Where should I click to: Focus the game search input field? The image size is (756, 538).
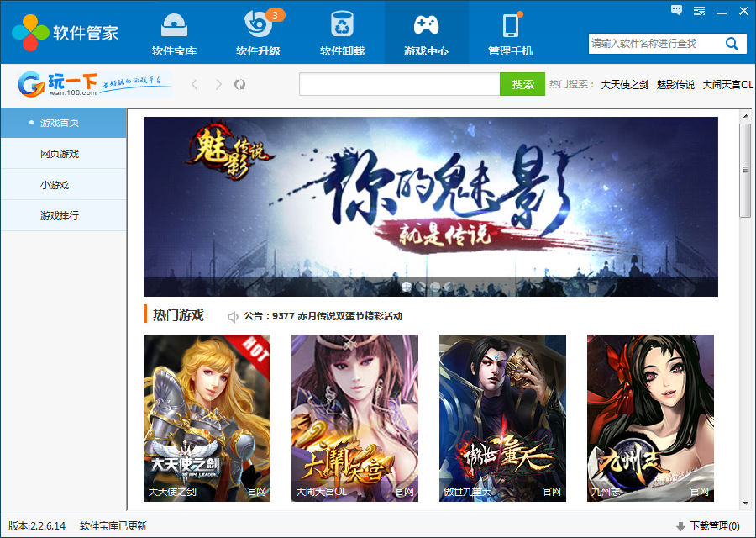tap(399, 84)
